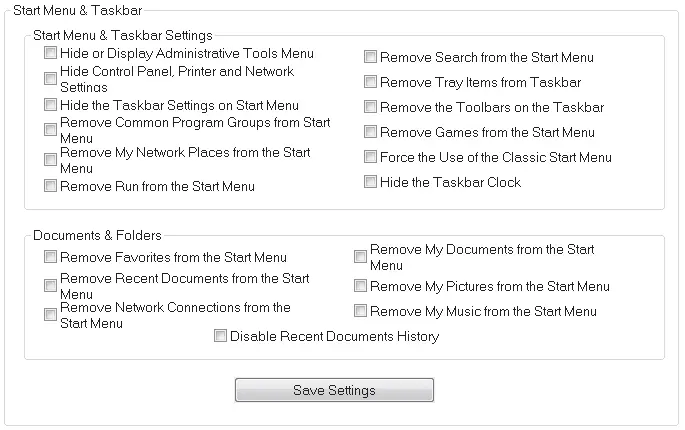
Task: Enable Remove Recent Documents from the Start Menu
Action: click(x=51, y=286)
